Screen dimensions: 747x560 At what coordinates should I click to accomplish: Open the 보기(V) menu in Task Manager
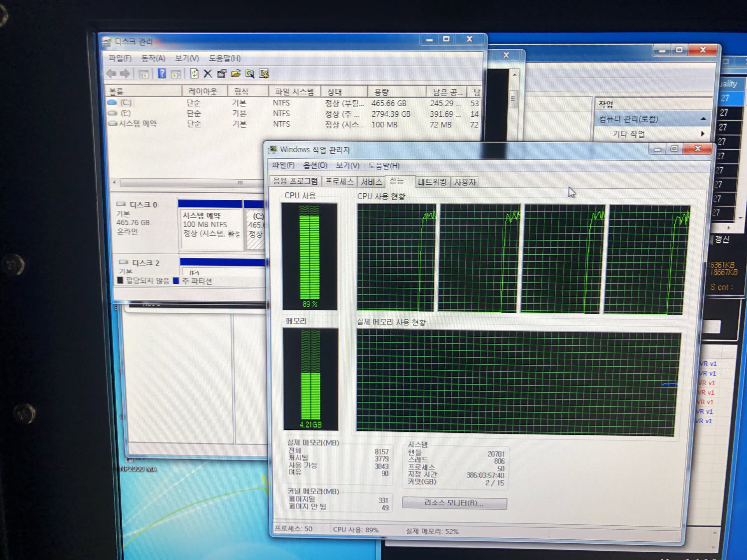(x=347, y=166)
